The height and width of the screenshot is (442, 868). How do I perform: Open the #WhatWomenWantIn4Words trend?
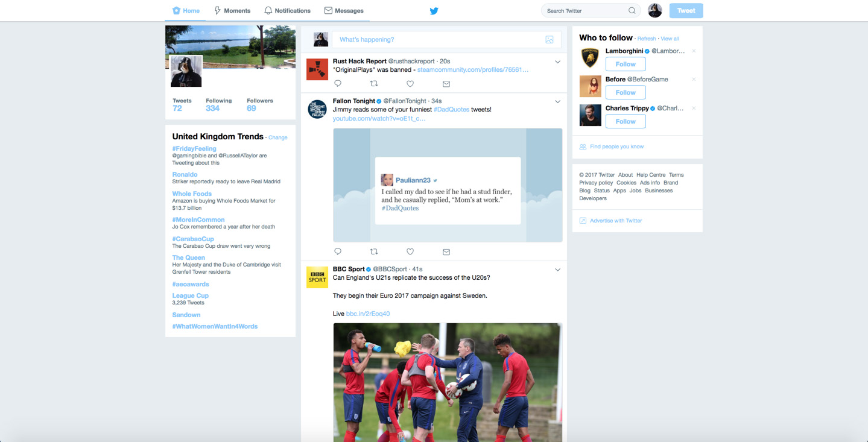215,326
